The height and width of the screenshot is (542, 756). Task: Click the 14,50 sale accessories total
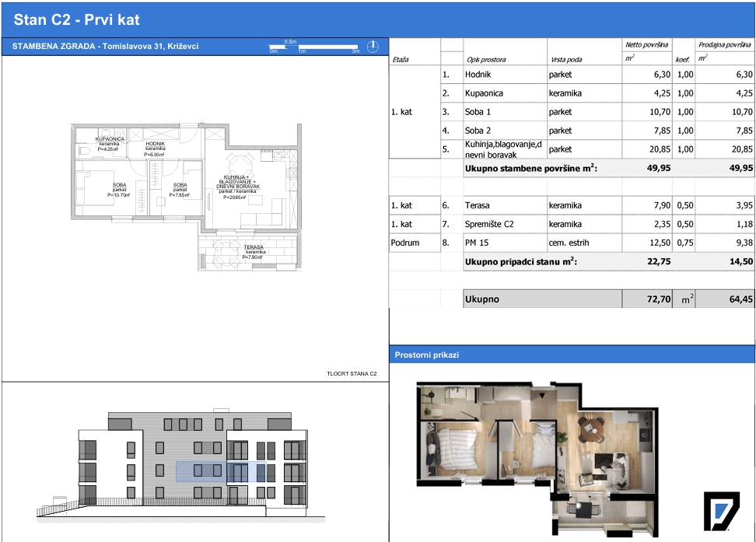[x=741, y=262]
